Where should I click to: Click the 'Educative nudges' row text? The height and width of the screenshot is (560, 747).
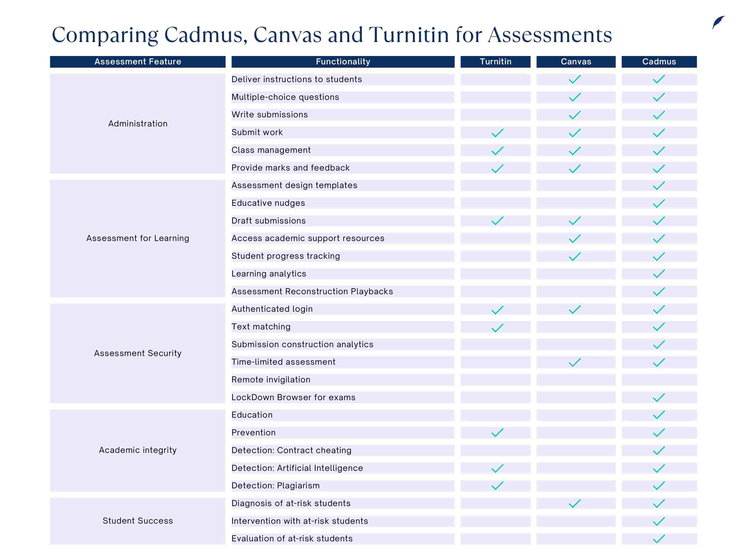268,203
